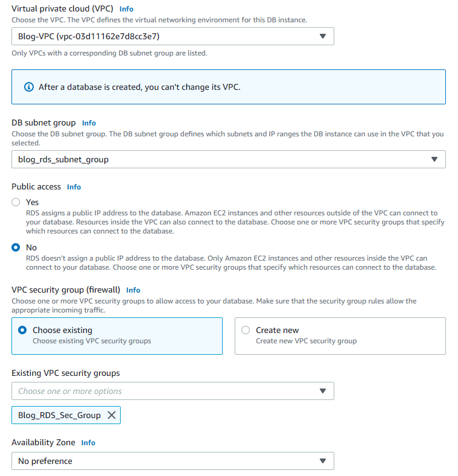Select the Choose existing security group option

pos(24,330)
